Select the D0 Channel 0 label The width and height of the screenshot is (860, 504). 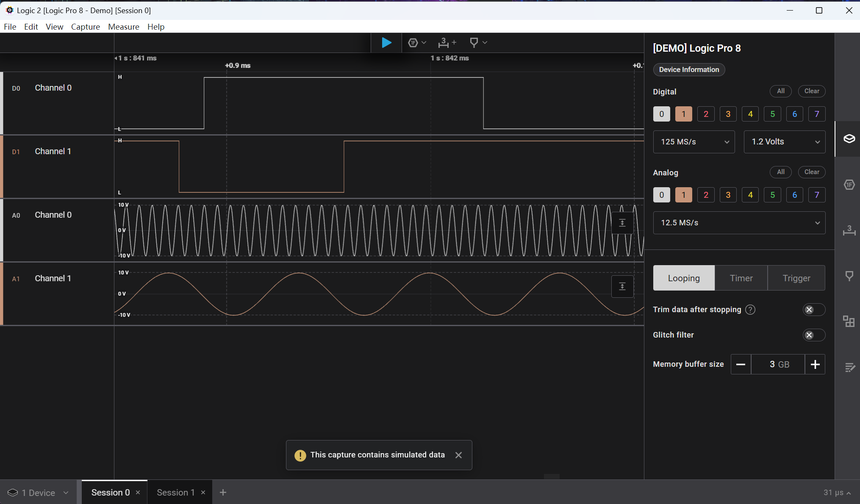(53, 88)
